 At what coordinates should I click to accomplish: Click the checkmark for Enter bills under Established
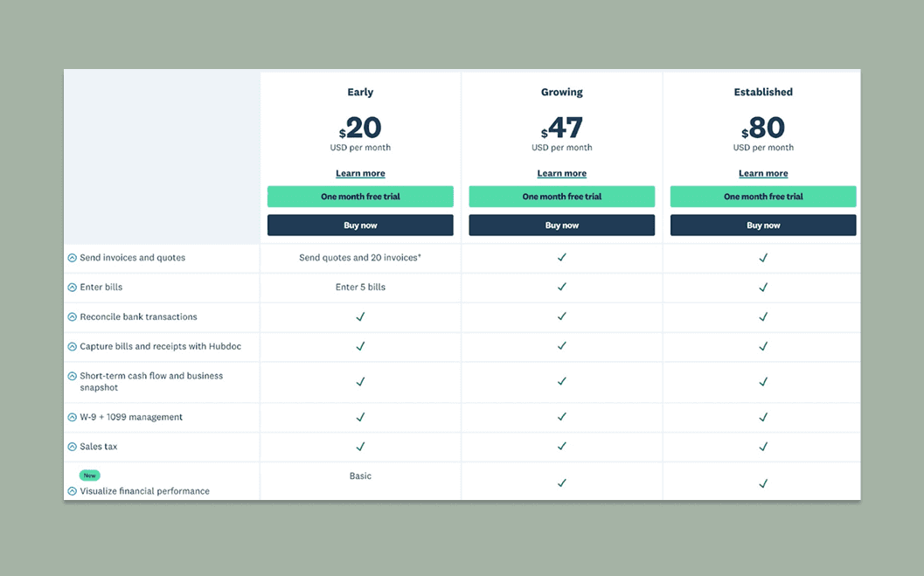[x=763, y=287]
